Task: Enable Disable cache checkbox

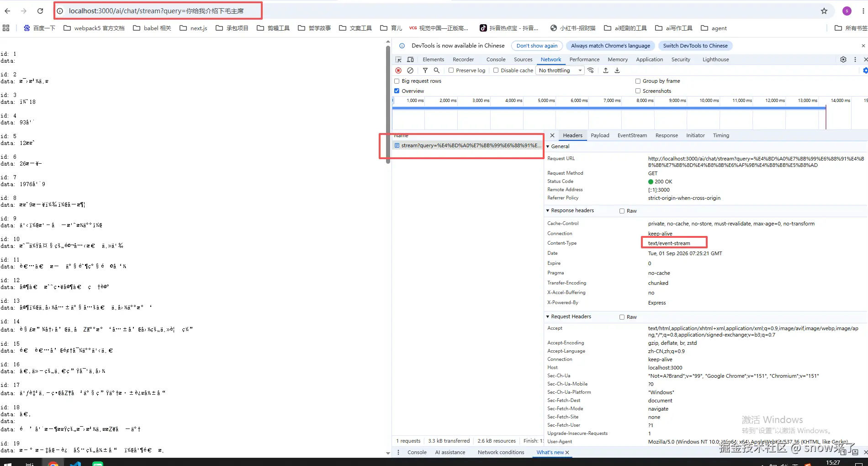Action: (496, 70)
